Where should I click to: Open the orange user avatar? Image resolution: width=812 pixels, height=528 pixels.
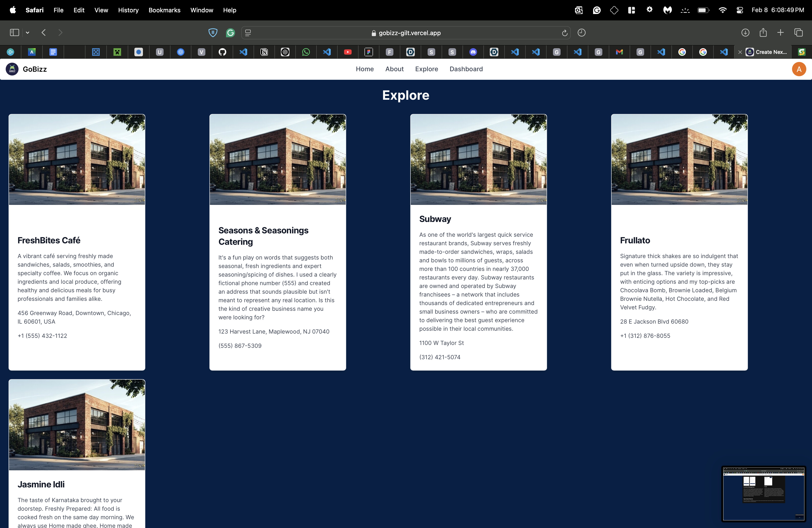[x=798, y=69]
